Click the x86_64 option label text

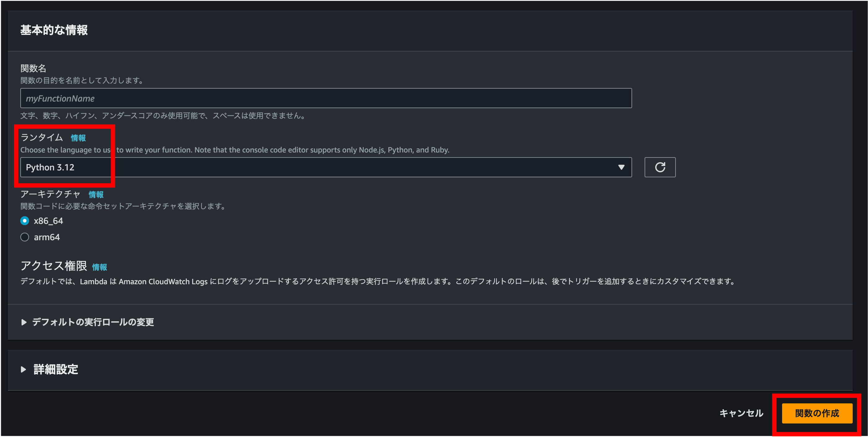click(x=48, y=221)
